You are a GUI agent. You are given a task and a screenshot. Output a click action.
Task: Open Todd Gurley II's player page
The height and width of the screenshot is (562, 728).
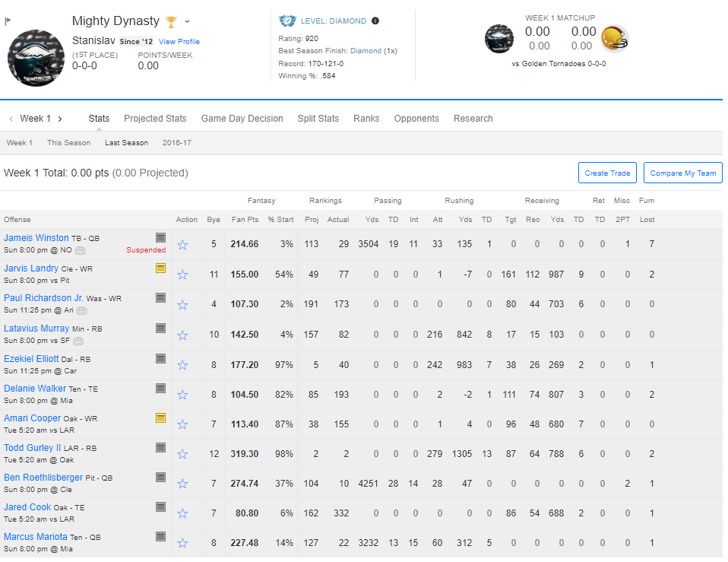tap(33, 448)
